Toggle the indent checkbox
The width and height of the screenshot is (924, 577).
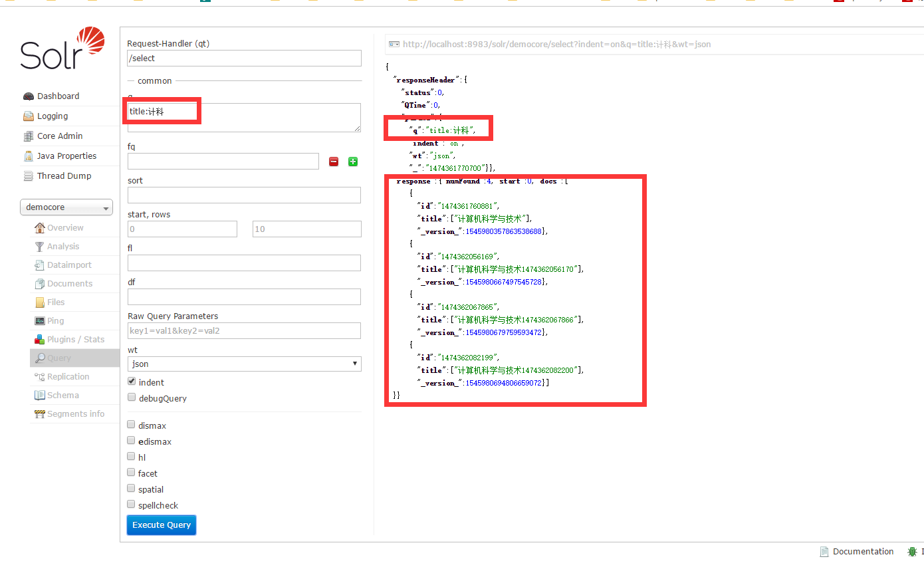132,382
